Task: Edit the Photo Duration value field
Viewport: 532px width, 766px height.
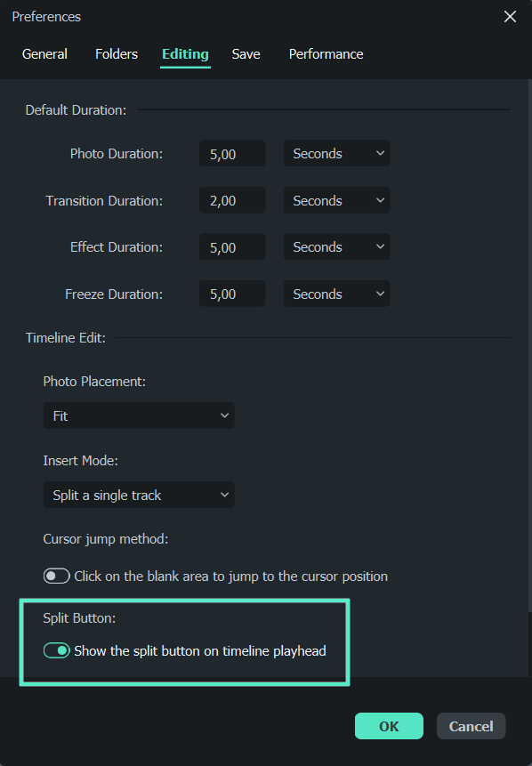Action: (x=231, y=153)
